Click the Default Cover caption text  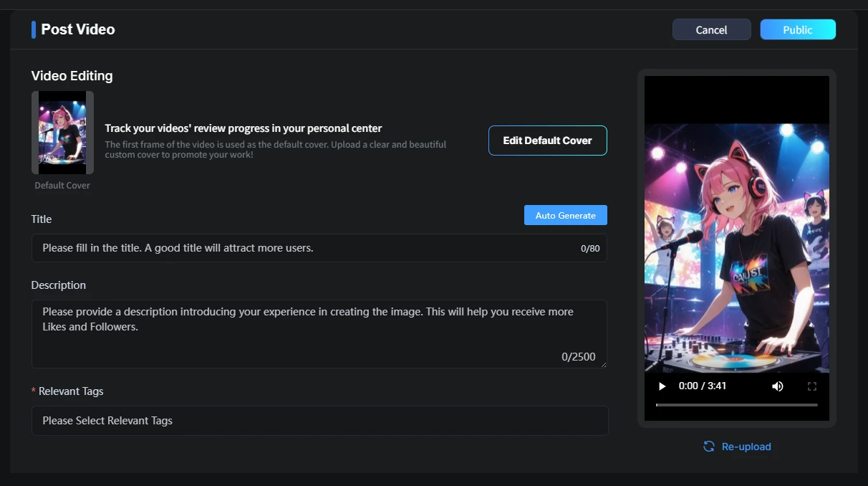(62, 186)
